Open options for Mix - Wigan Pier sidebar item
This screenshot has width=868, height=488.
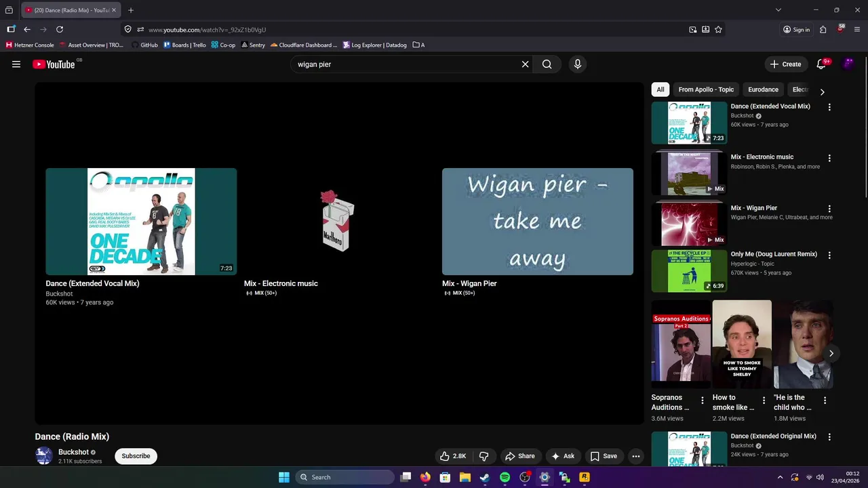point(829,209)
